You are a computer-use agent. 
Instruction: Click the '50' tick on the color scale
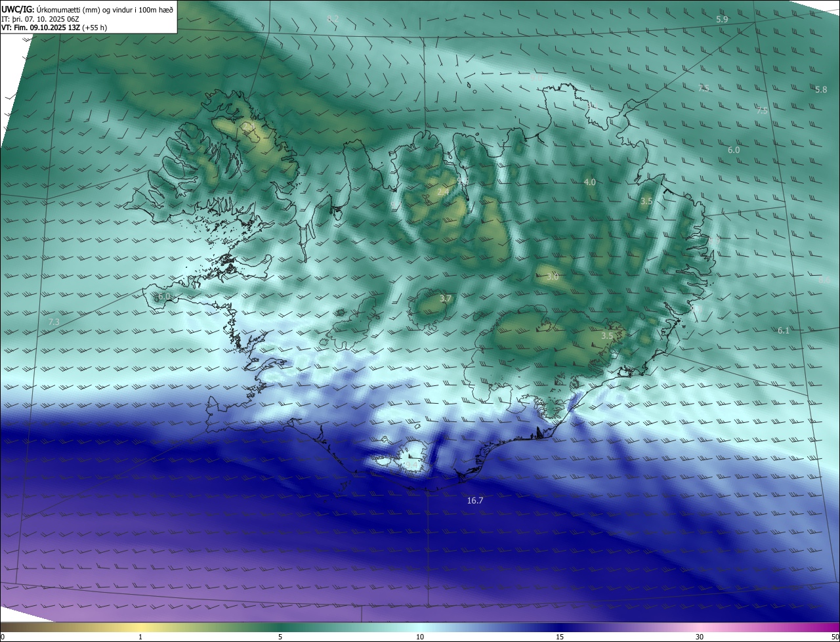pyautogui.click(x=835, y=637)
